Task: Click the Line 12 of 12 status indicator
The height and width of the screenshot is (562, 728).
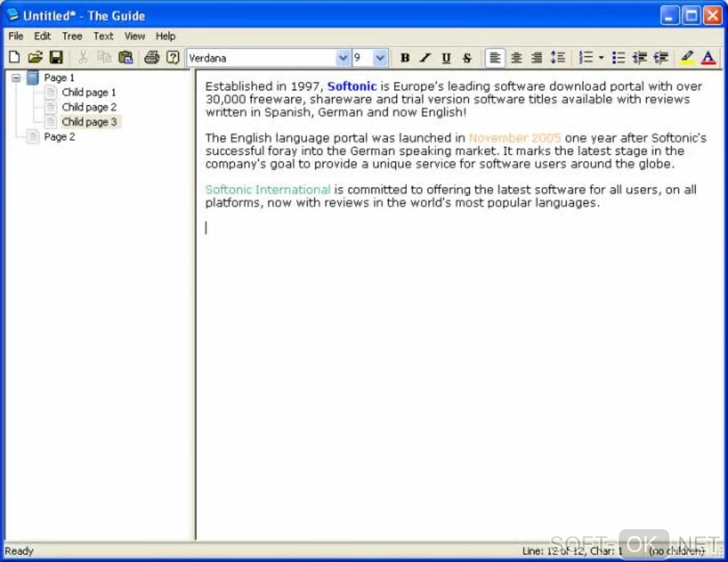Action: pyautogui.click(x=572, y=551)
